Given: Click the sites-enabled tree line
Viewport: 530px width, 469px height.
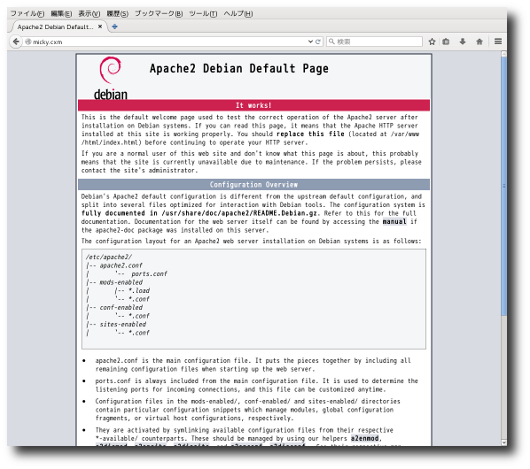Looking at the screenshot, I should tap(123, 324).
